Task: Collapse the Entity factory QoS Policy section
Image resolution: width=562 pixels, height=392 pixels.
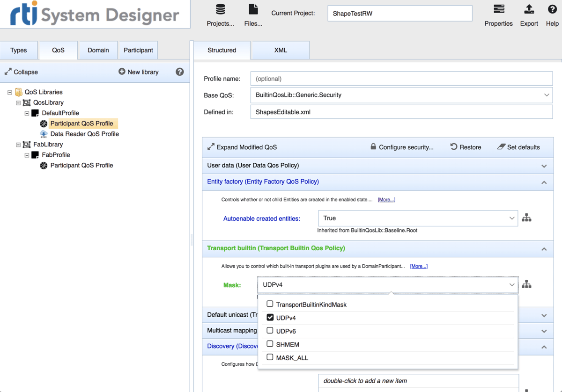Action: point(544,182)
